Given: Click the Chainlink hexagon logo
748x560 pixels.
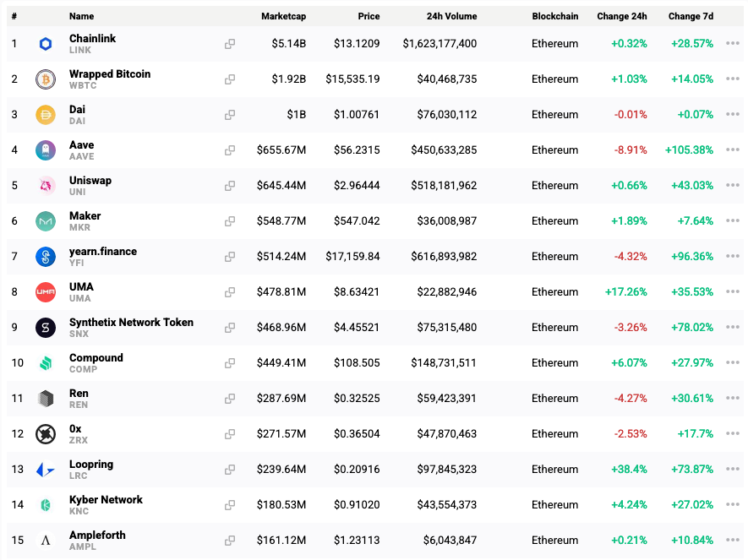Looking at the screenshot, I should tap(46, 44).
